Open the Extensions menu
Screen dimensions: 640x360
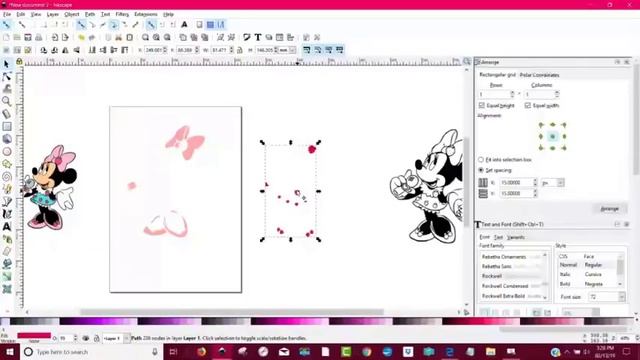pyautogui.click(x=146, y=14)
